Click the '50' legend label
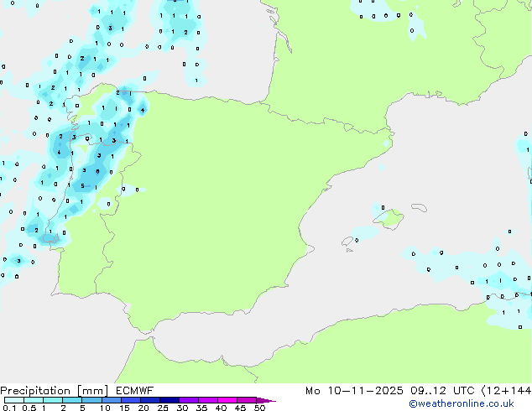The height and width of the screenshot is (411, 532). point(259,408)
